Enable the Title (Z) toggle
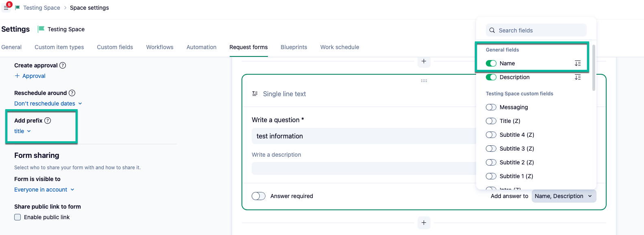The width and height of the screenshot is (644, 235). (491, 121)
